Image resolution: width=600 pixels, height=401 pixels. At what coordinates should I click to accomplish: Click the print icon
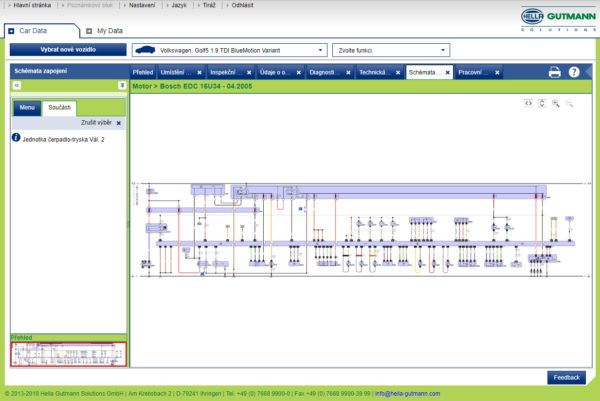click(554, 72)
